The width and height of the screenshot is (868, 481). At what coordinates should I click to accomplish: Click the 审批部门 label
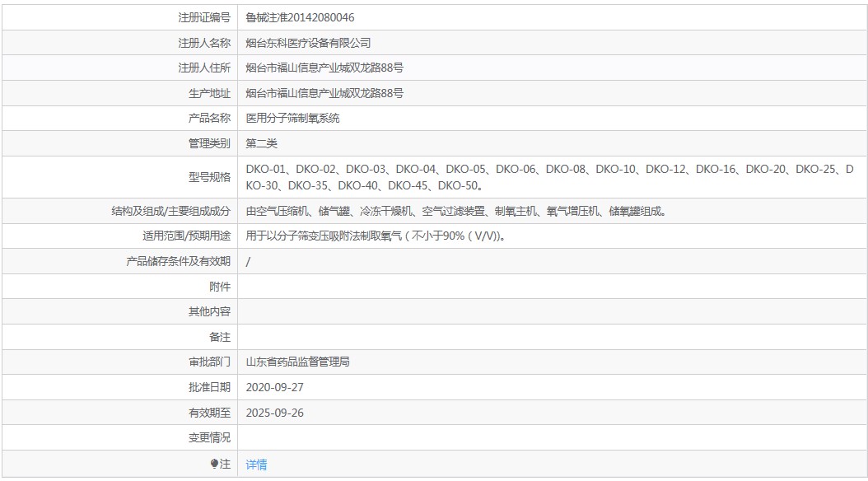[209, 362]
